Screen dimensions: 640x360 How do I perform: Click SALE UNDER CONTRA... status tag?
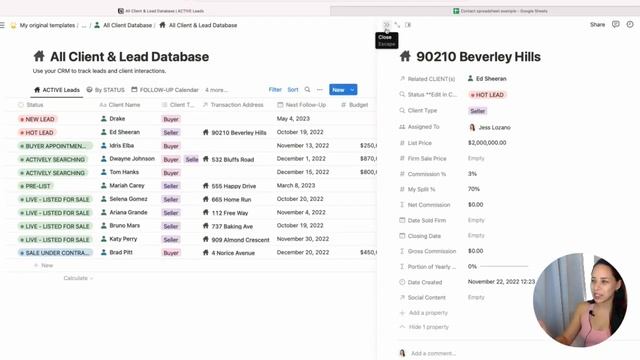(x=55, y=253)
